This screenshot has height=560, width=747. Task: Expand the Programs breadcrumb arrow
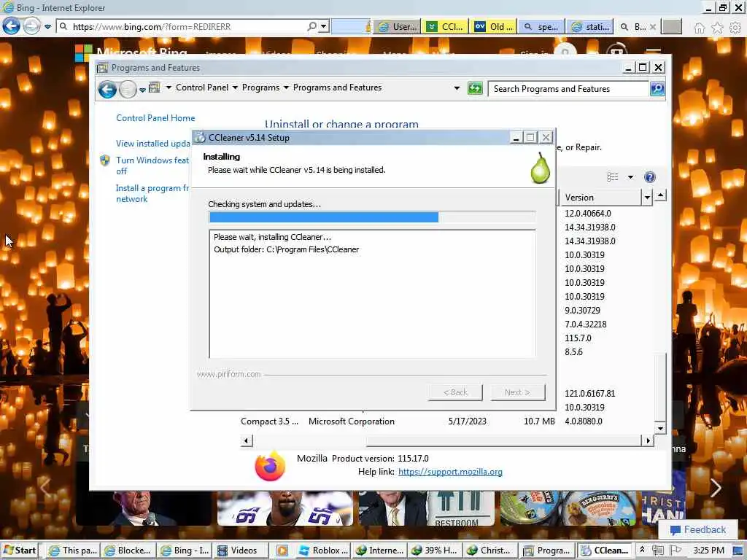286,87
